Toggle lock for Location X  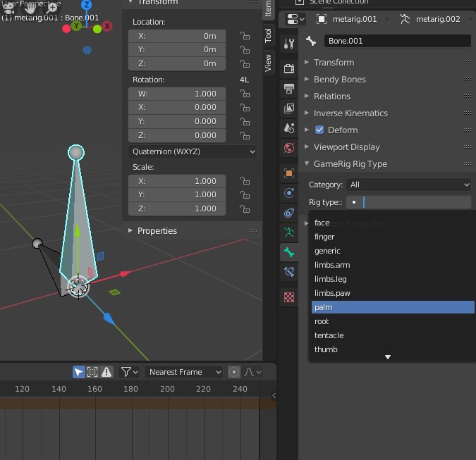click(x=245, y=36)
